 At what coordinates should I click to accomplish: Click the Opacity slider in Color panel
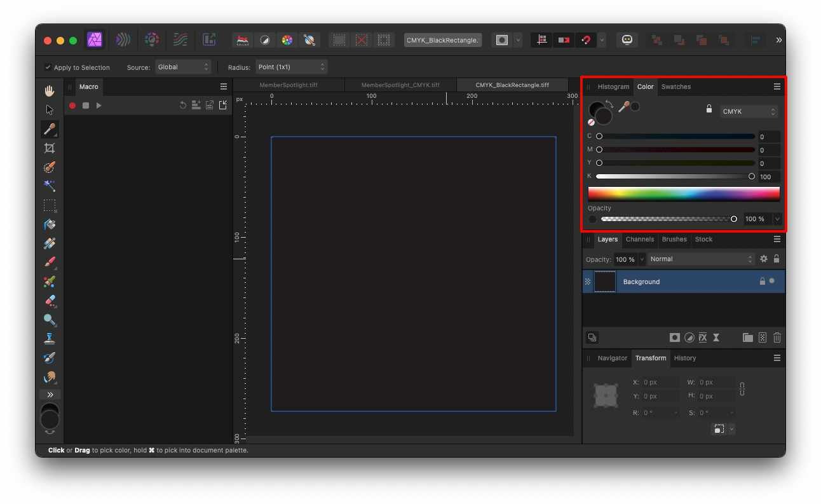coord(668,219)
